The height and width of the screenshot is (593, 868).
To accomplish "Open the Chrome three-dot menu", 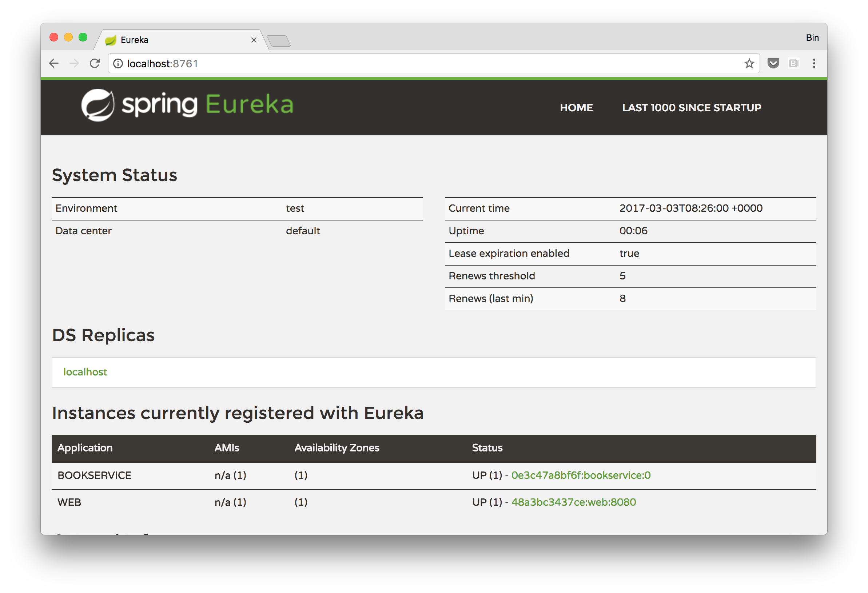I will point(814,63).
